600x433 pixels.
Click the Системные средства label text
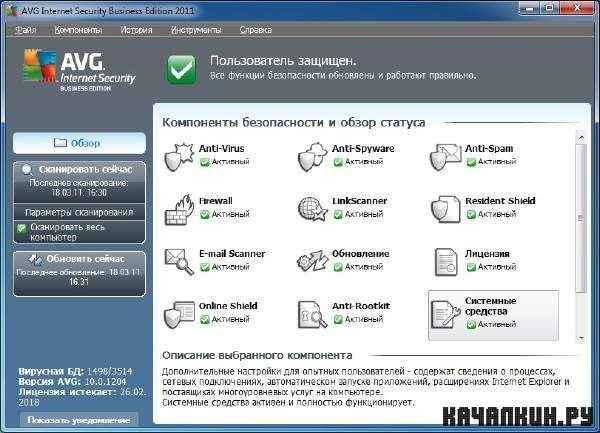491,306
